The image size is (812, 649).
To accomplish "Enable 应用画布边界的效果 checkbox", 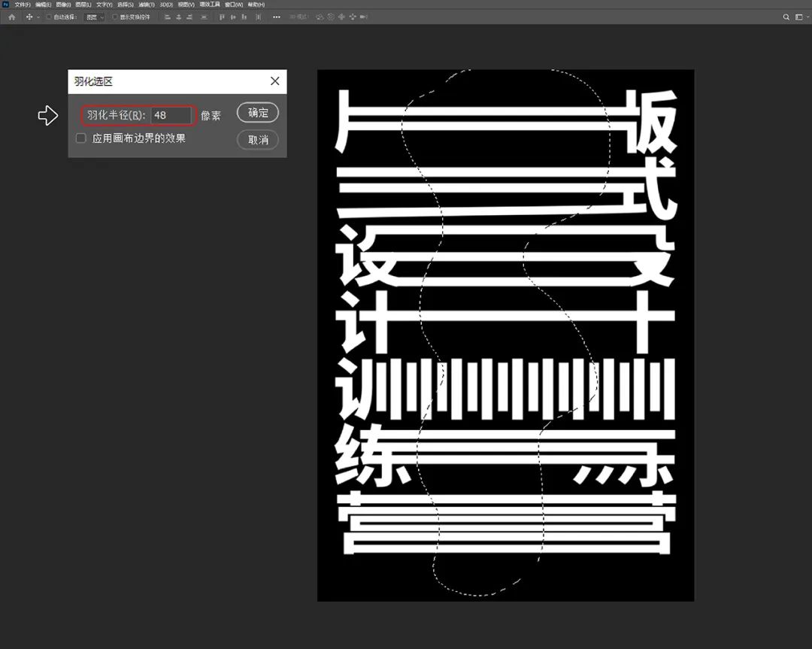I will click(x=81, y=138).
